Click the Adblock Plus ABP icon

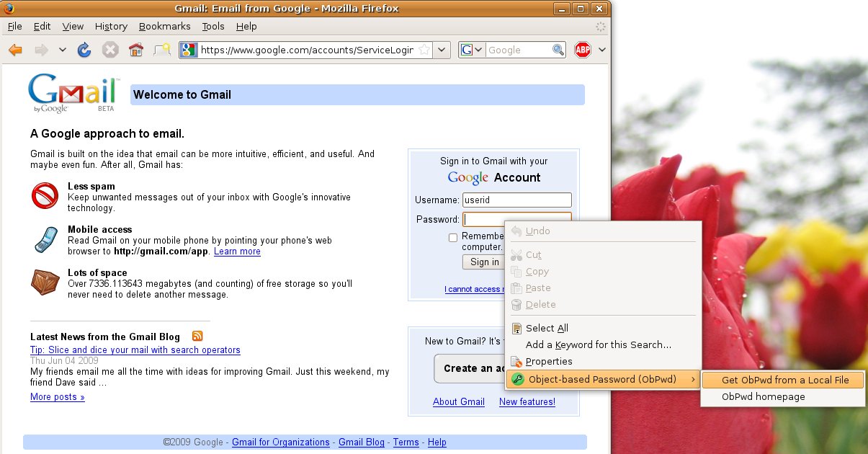[583, 50]
